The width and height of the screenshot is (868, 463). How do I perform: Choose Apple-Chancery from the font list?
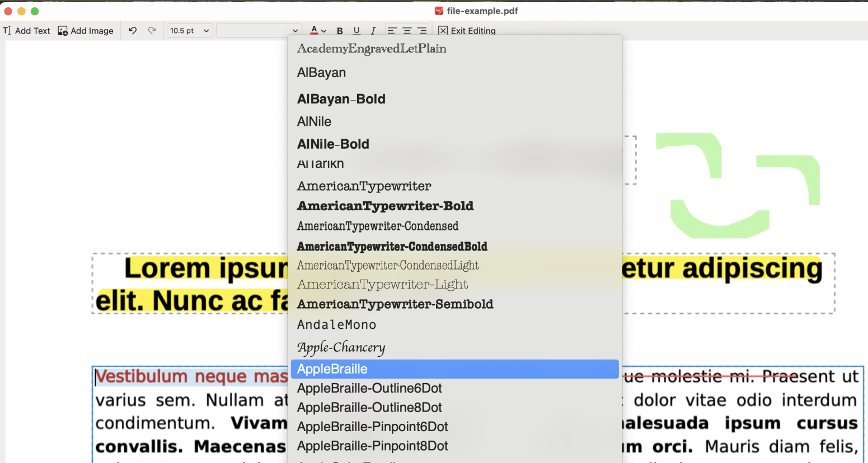coord(340,347)
